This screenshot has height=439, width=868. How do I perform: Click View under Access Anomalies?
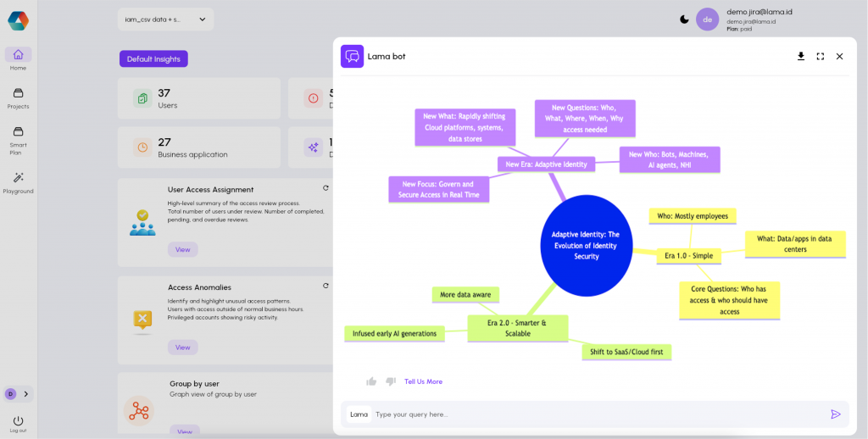coord(182,347)
